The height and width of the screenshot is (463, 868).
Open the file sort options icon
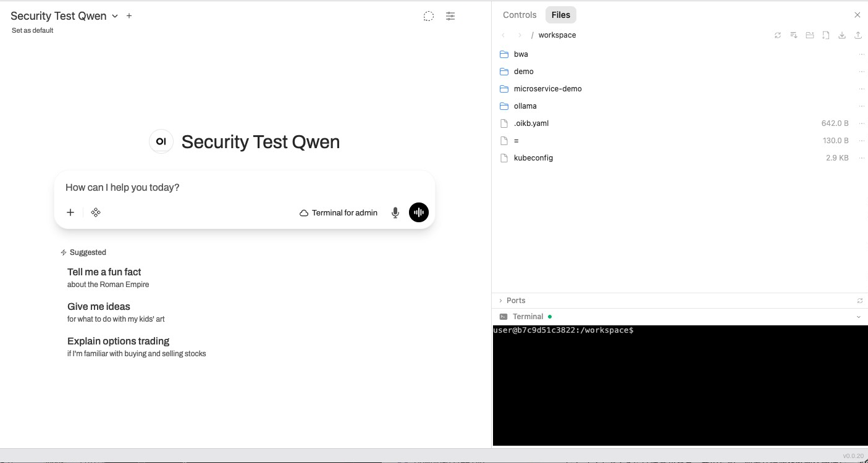tap(794, 35)
